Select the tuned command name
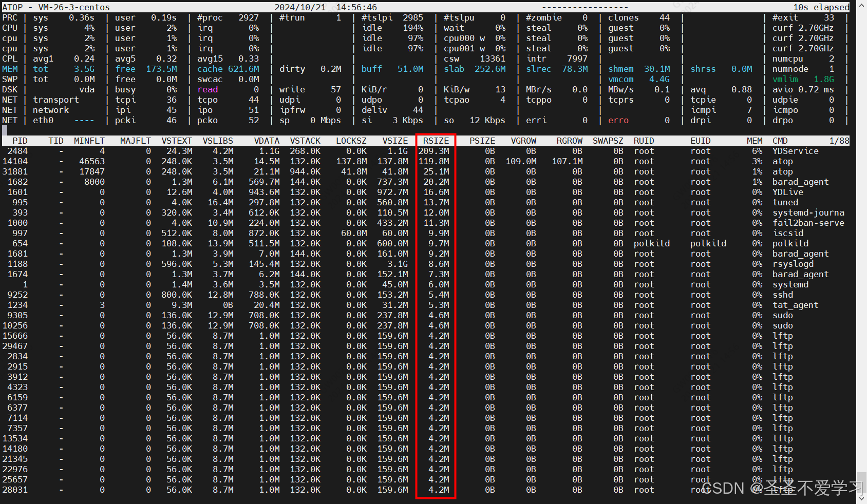The width and height of the screenshot is (867, 504). [x=785, y=202]
